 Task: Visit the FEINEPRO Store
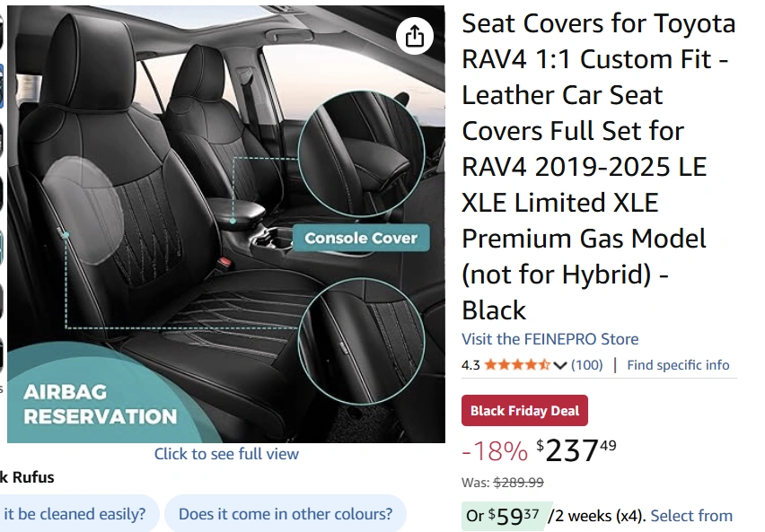(x=550, y=339)
